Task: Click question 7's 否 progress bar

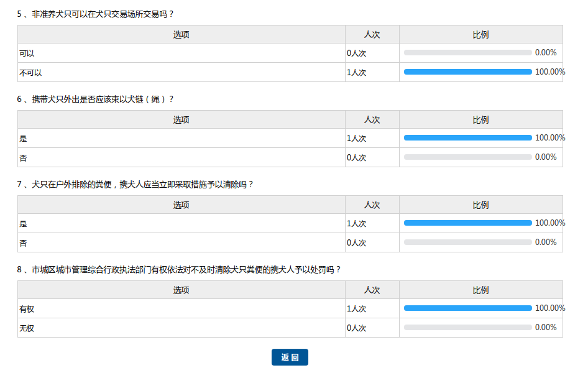Action: pos(467,242)
